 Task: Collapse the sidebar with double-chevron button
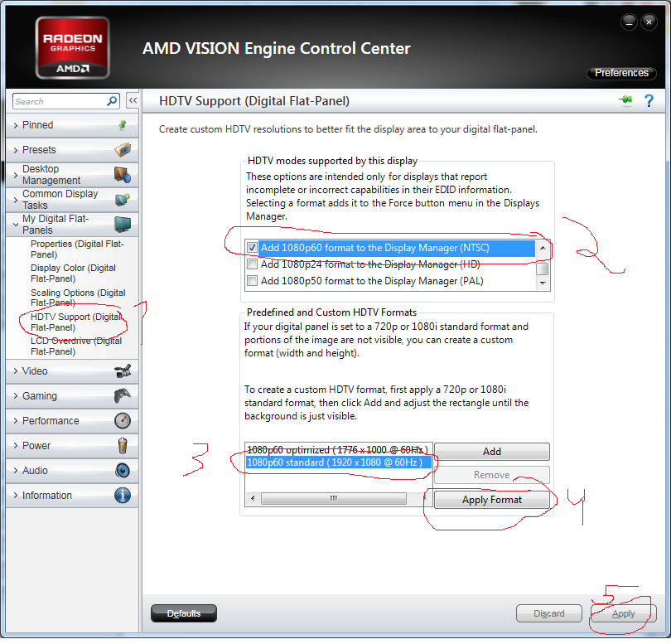[x=133, y=101]
